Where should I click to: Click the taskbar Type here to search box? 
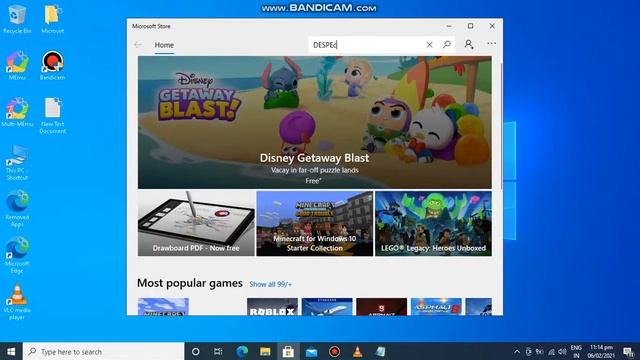click(104, 351)
